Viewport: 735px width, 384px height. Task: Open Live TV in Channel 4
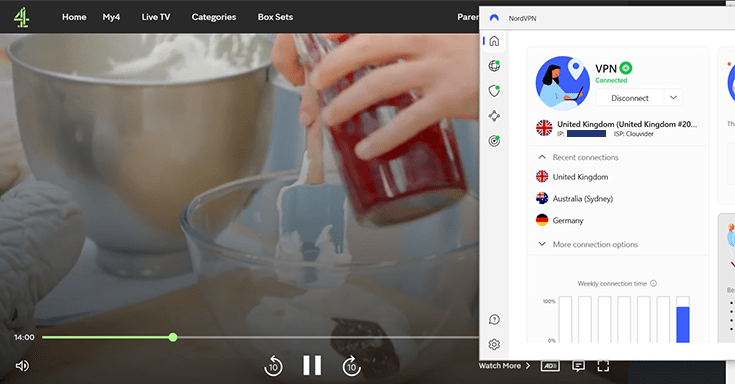coord(156,17)
